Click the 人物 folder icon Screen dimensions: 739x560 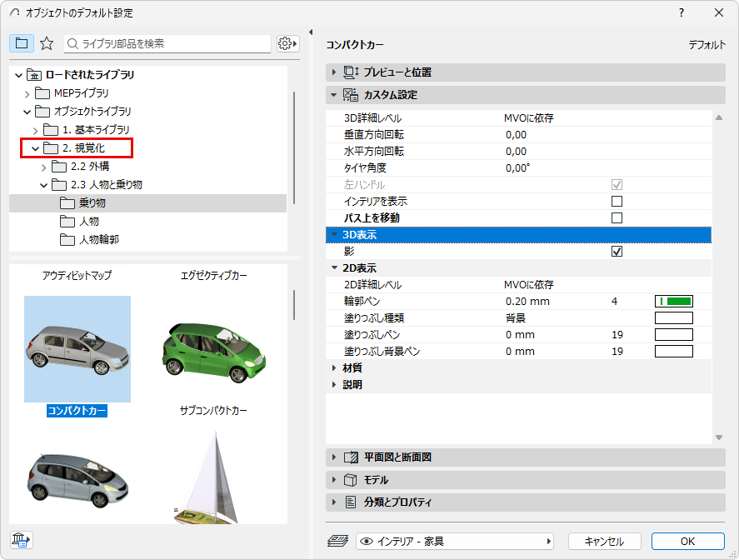click(67, 222)
